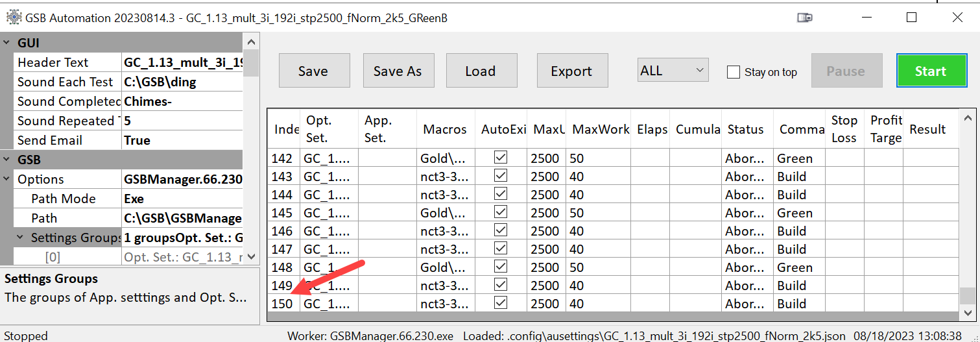
Task: Select row with index 146
Action: pyautogui.click(x=283, y=230)
